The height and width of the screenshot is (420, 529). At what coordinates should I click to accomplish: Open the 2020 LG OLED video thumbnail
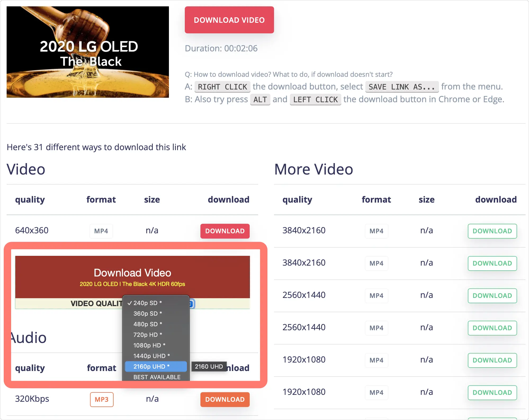coord(88,52)
